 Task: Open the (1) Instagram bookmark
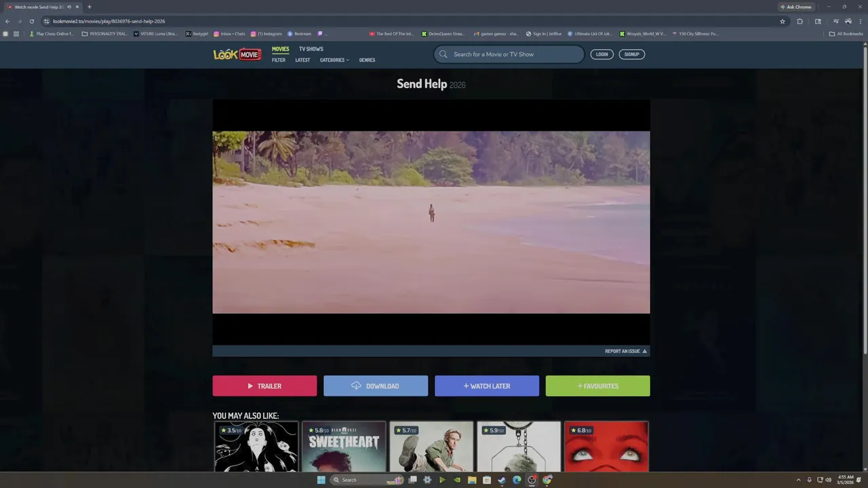click(x=266, y=33)
